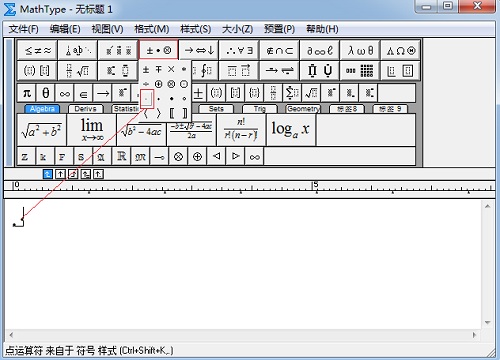This screenshot has width=500, height=360.
Task: Open the set theory symbols palette (∉∩⊂)
Action: (280, 50)
